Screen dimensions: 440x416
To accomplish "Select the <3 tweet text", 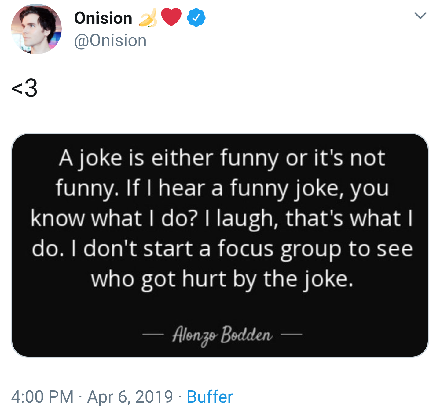I will (x=24, y=88).
